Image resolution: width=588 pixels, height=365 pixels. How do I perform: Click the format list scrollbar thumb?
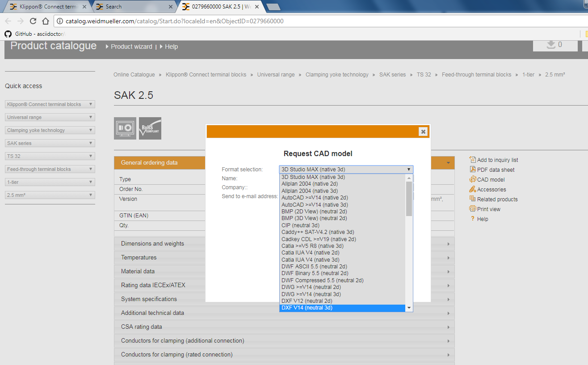pyautogui.click(x=409, y=199)
